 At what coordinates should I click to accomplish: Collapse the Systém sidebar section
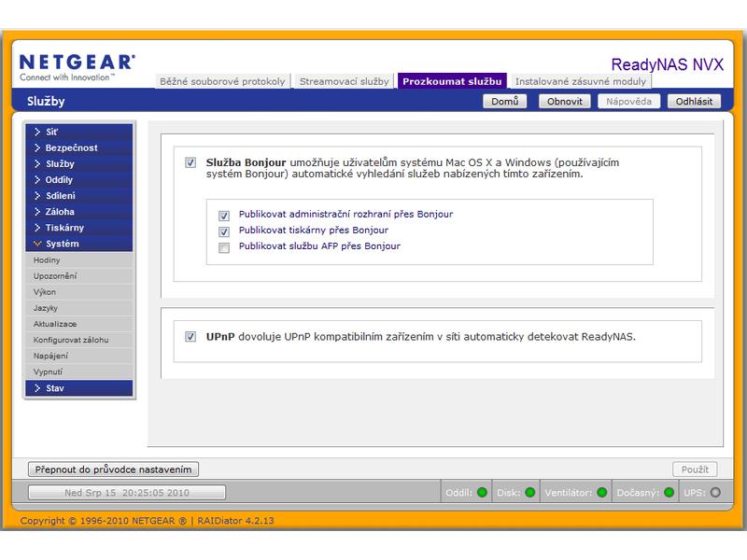(x=79, y=244)
